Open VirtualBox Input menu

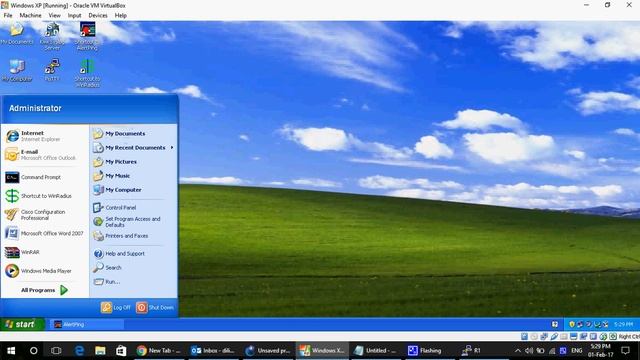(x=74, y=15)
